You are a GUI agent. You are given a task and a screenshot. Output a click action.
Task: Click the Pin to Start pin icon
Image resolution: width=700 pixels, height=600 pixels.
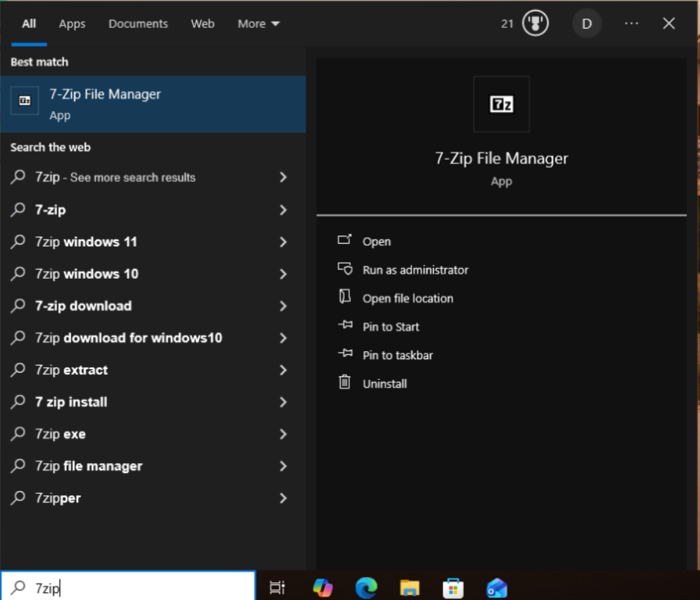pos(346,325)
